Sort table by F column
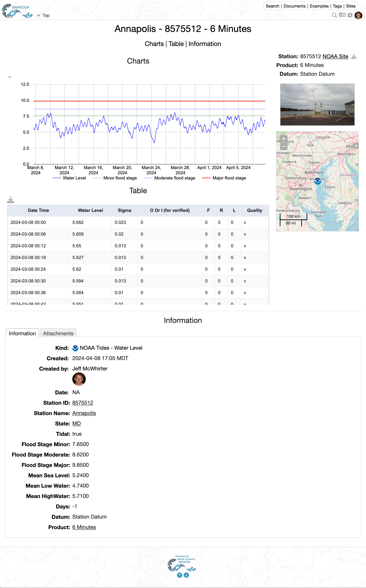366x588 pixels. [208, 210]
